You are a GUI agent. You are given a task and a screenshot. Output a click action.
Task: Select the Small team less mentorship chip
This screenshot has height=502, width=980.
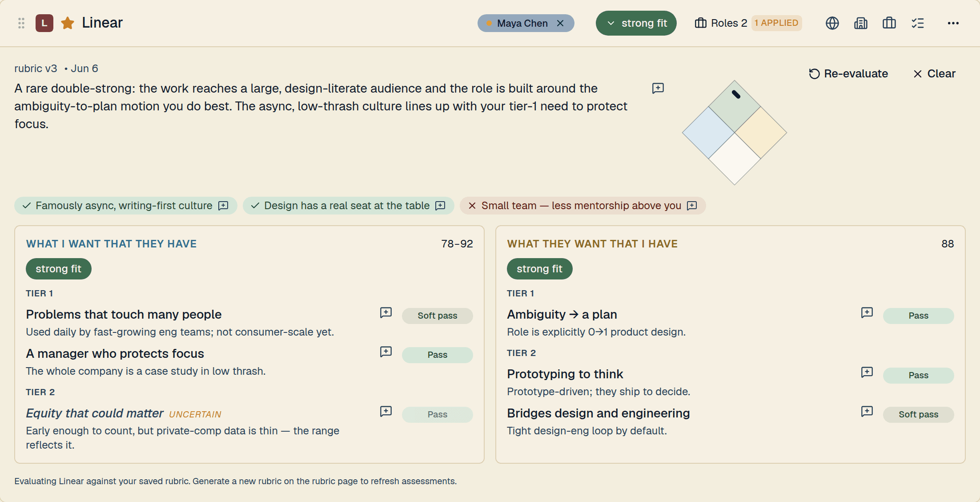point(582,206)
